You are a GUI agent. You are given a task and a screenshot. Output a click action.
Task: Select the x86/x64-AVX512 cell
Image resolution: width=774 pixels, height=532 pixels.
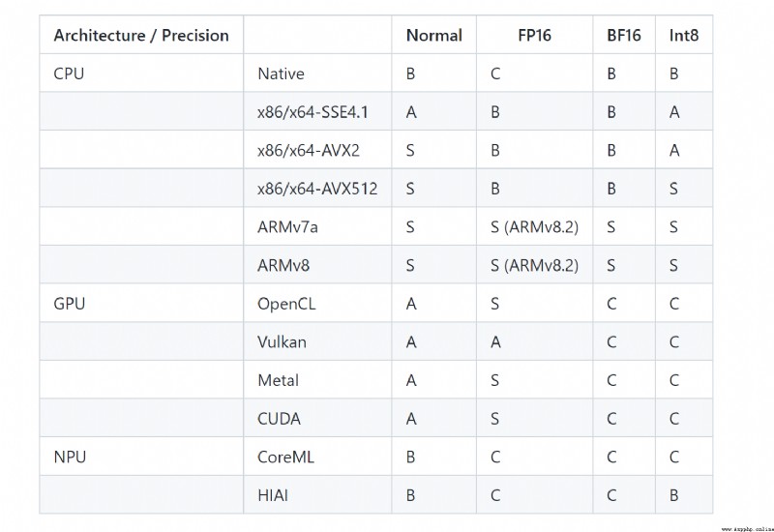tap(317, 189)
